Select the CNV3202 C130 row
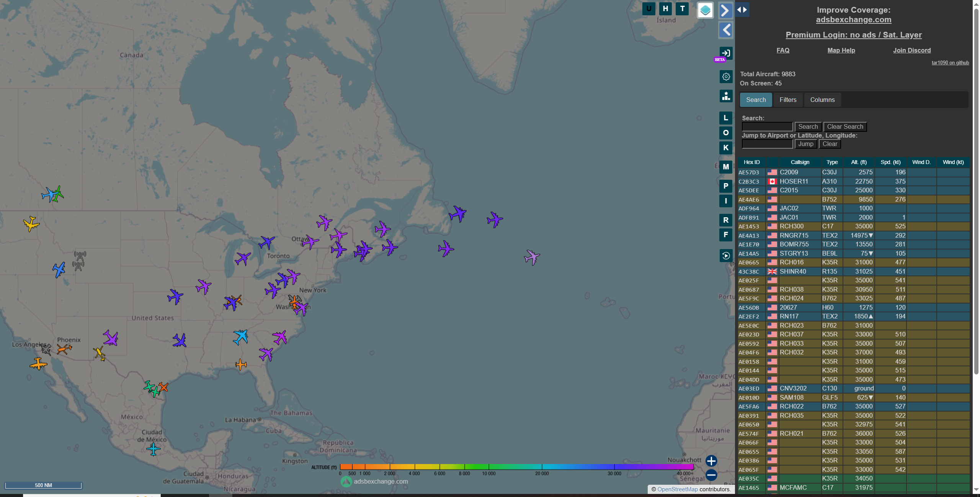980x497 pixels. pos(854,389)
